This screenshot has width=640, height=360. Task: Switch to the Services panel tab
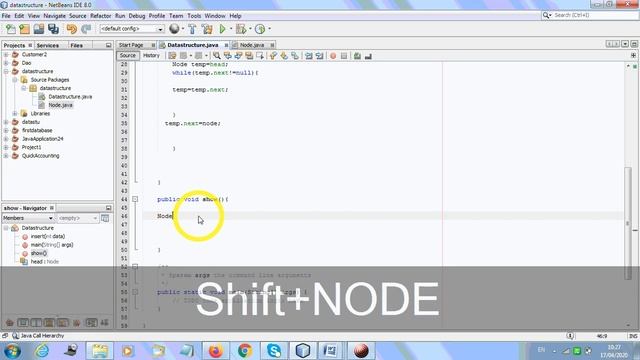click(48, 45)
